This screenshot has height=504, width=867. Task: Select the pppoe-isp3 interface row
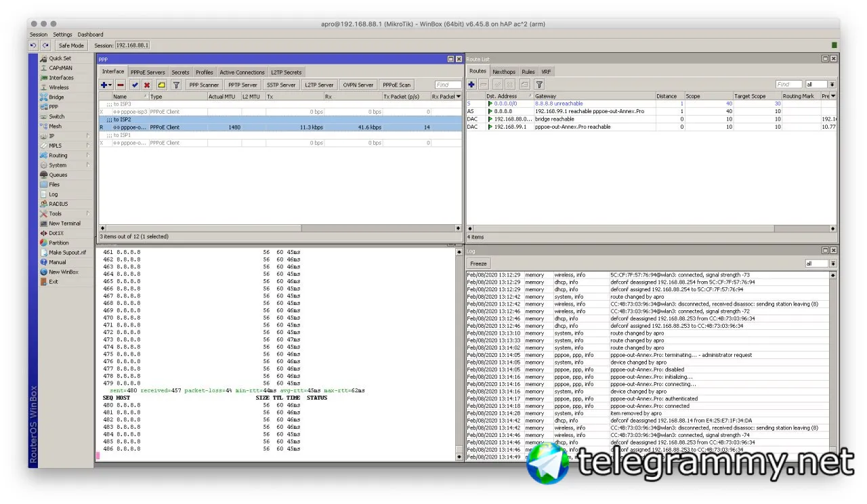(280, 112)
